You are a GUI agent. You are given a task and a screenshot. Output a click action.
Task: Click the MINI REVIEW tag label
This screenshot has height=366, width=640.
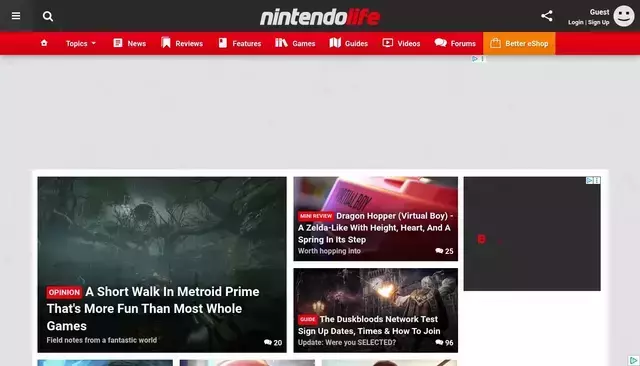click(316, 216)
